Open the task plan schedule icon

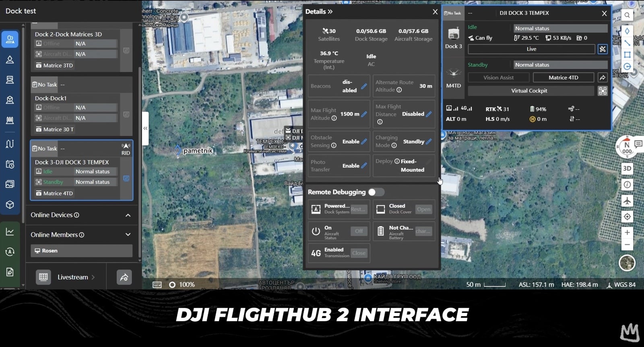pos(10,164)
